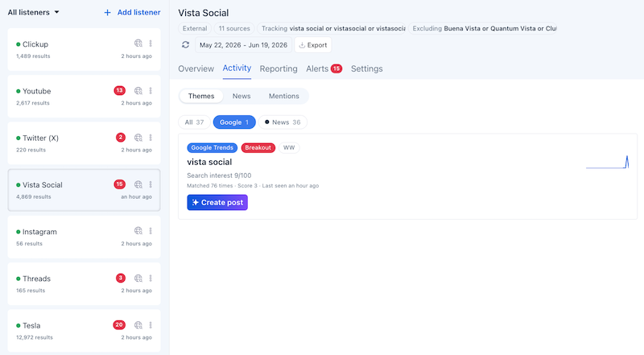Open Youtube listener globe search icon
The image size is (644, 355).
click(x=138, y=90)
